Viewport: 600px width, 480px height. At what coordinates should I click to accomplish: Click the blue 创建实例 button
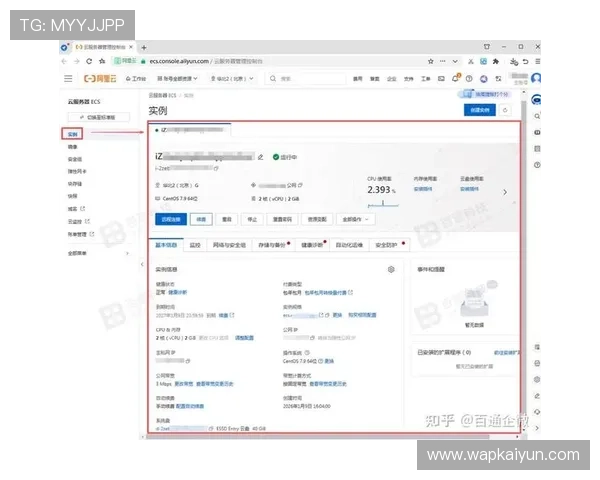[477, 110]
